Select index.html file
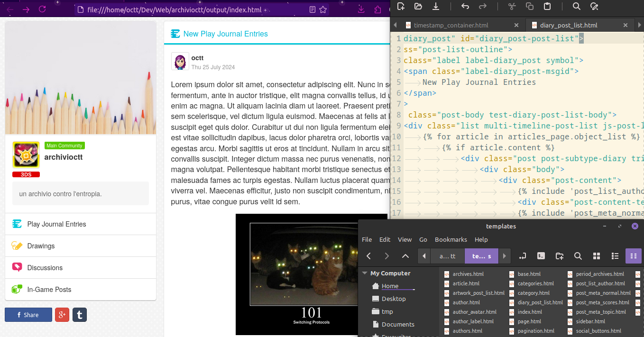Screen dimensions: 644x337 (525, 312)
